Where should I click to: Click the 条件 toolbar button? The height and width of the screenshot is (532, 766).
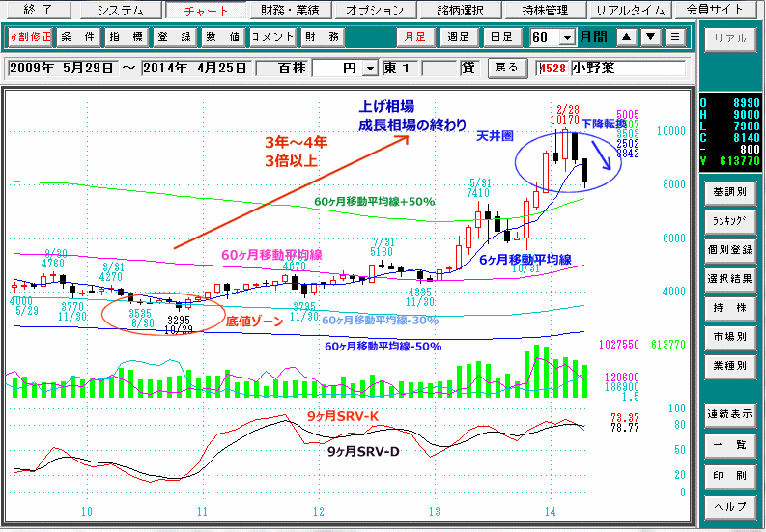click(x=78, y=37)
